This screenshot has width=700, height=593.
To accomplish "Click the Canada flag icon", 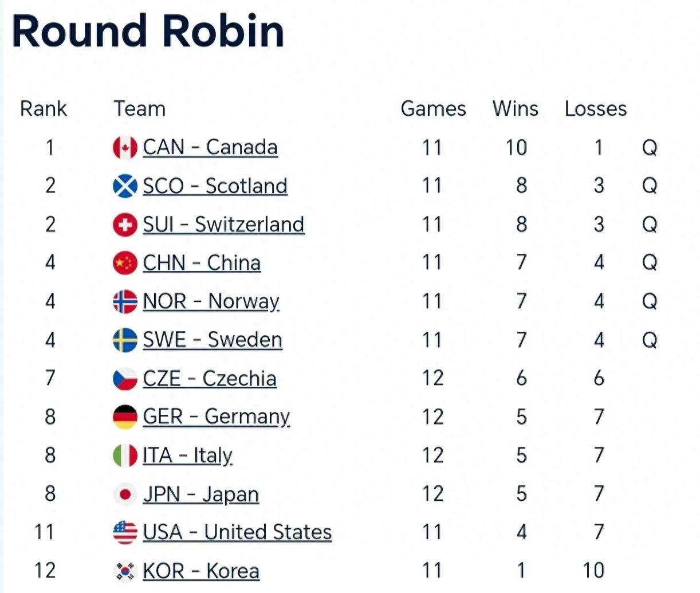I will pyautogui.click(x=125, y=147).
